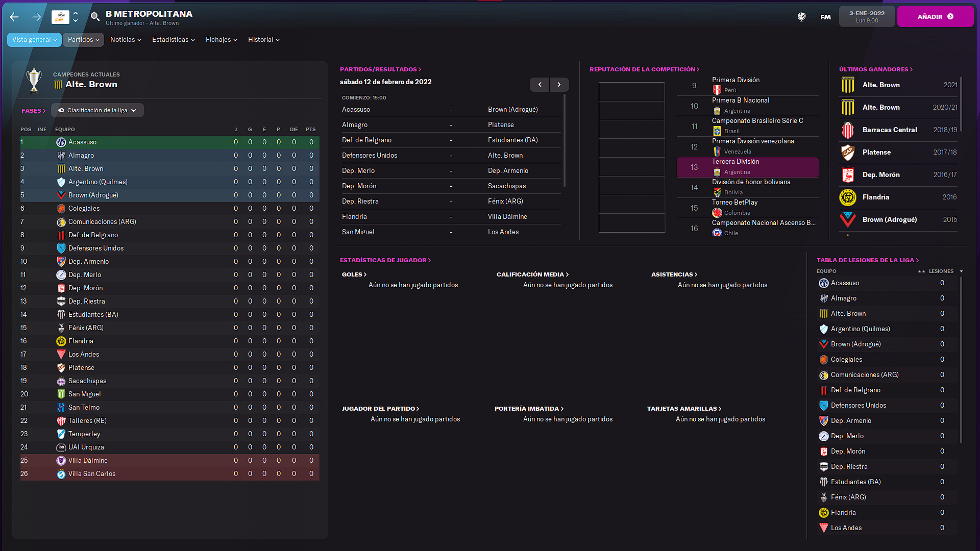Image resolution: width=980 pixels, height=551 pixels.
Task: Click Brasil flag under Série C
Action: [717, 131]
